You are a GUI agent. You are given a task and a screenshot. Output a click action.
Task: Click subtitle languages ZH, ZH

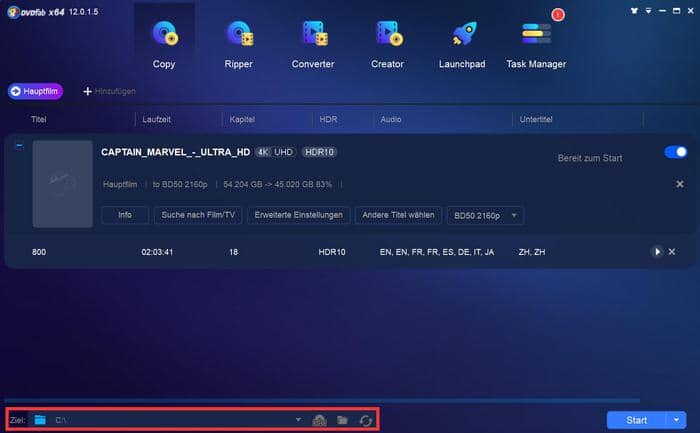click(532, 252)
